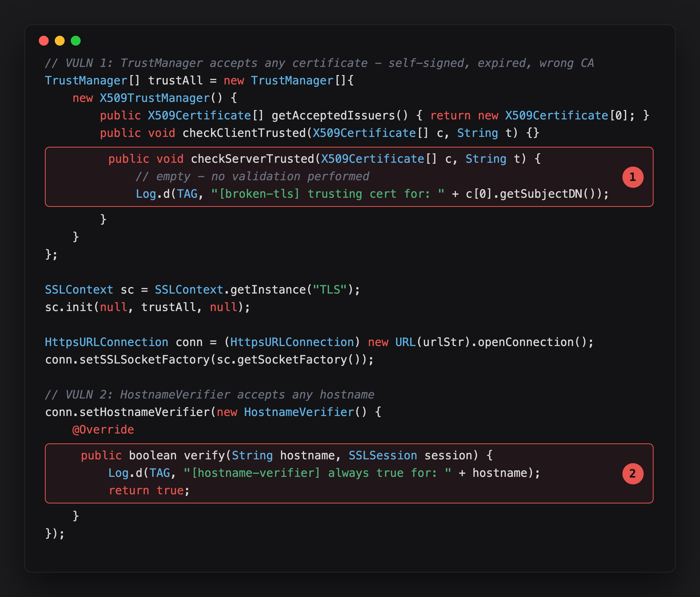Select the "// VULN 2: HostnameVerifier accepts any hostname" comment
This screenshot has height=597, width=700.
click(x=210, y=395)
